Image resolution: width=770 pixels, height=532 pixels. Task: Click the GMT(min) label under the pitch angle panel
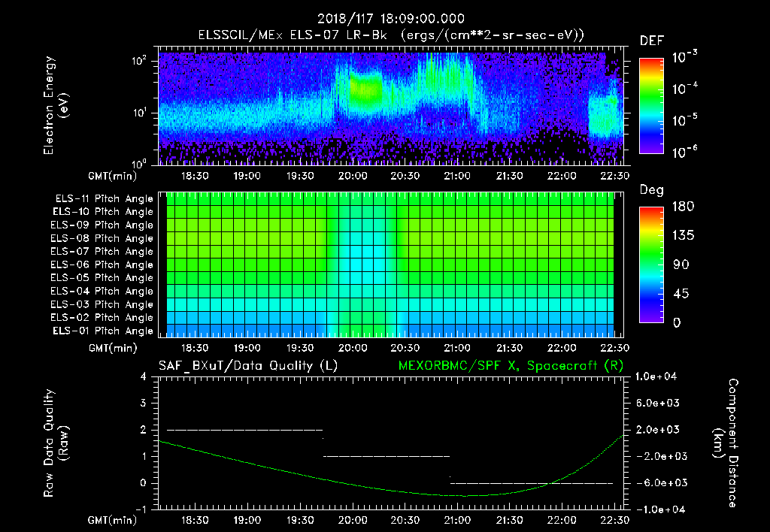(x=113, y=349)
